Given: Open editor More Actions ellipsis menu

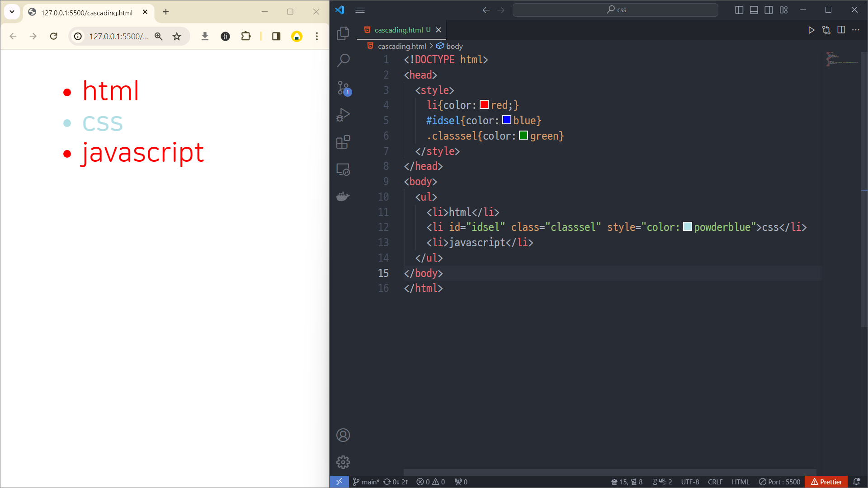Looking at the screenshot, I should (856, 30).
